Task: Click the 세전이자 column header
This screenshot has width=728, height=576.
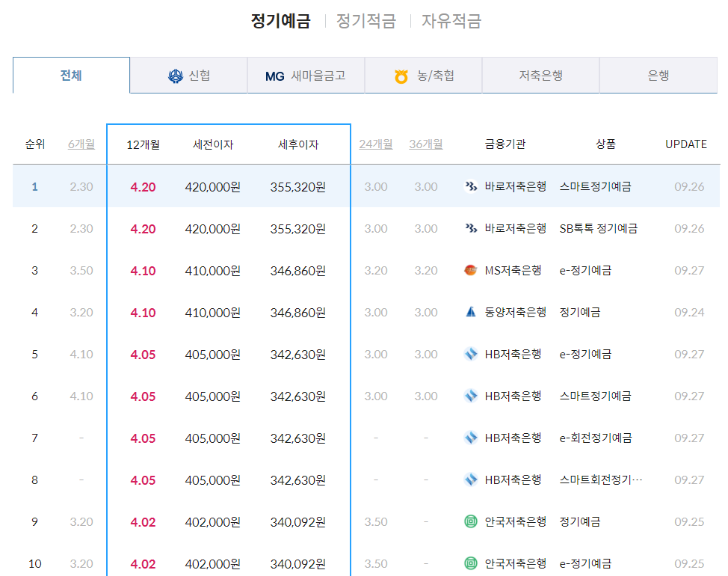Action: click(x=212, y=145)
